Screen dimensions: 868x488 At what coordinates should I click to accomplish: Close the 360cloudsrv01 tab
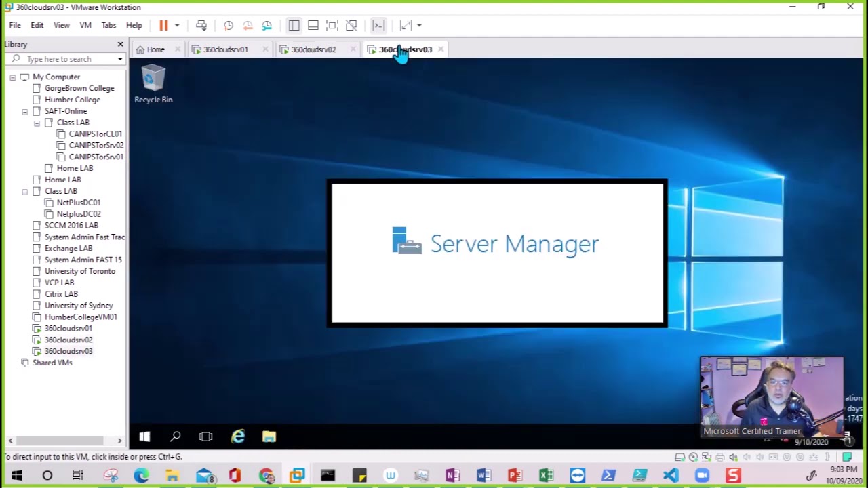(x=265, y=49)
